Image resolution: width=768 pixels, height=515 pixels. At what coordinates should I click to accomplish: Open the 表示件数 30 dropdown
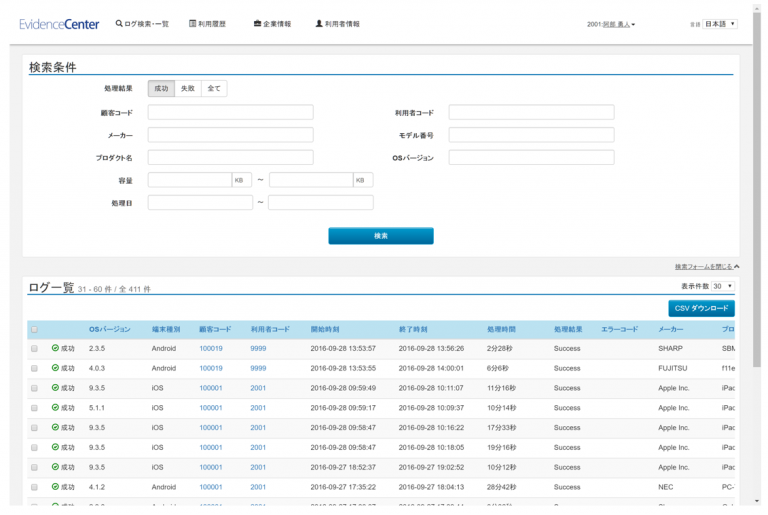coord(723,286)
